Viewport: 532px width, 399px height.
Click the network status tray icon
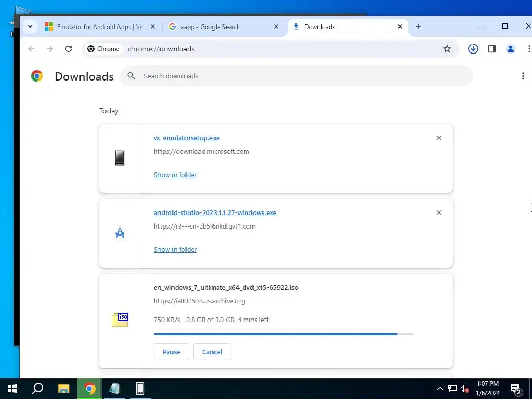point(453,389)
